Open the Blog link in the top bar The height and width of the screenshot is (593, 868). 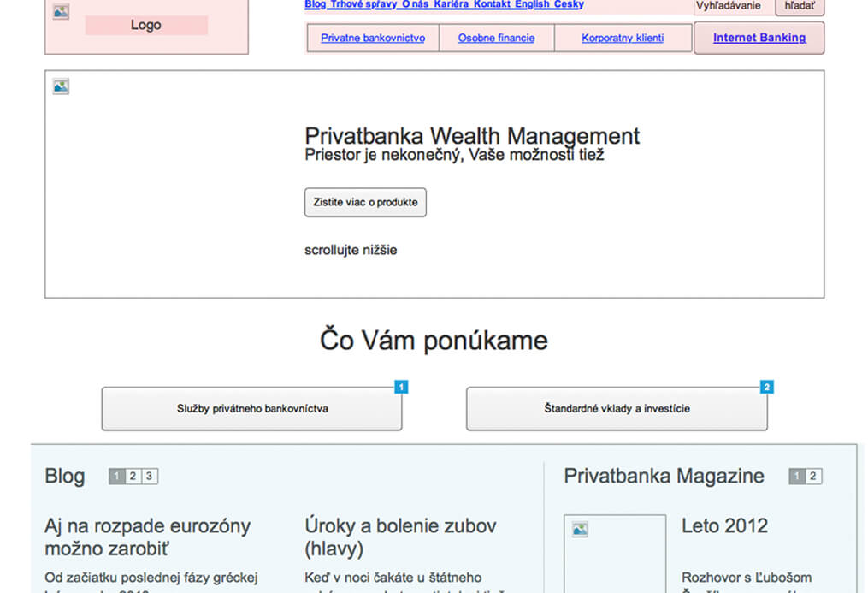click(x=315, y=4)
